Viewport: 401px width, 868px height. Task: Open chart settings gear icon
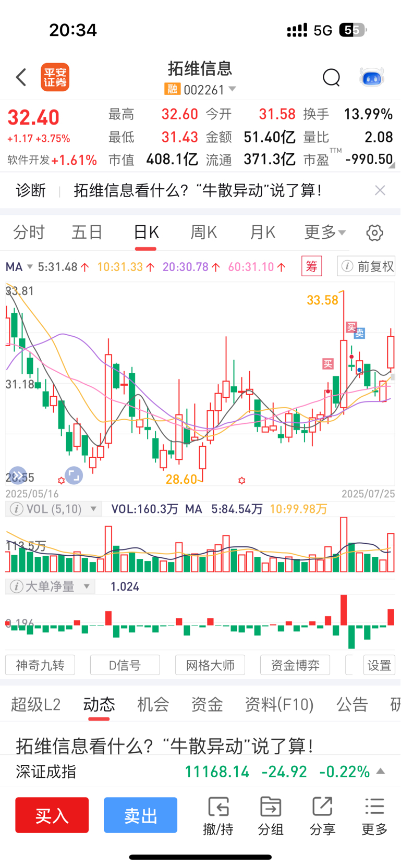click(374, 233)
